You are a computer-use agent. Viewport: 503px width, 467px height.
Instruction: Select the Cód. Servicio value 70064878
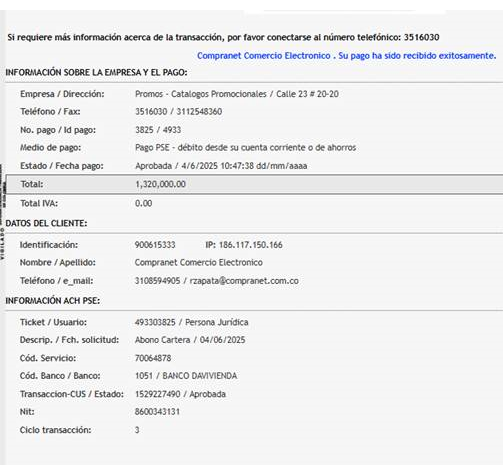[x=153, y=358]
